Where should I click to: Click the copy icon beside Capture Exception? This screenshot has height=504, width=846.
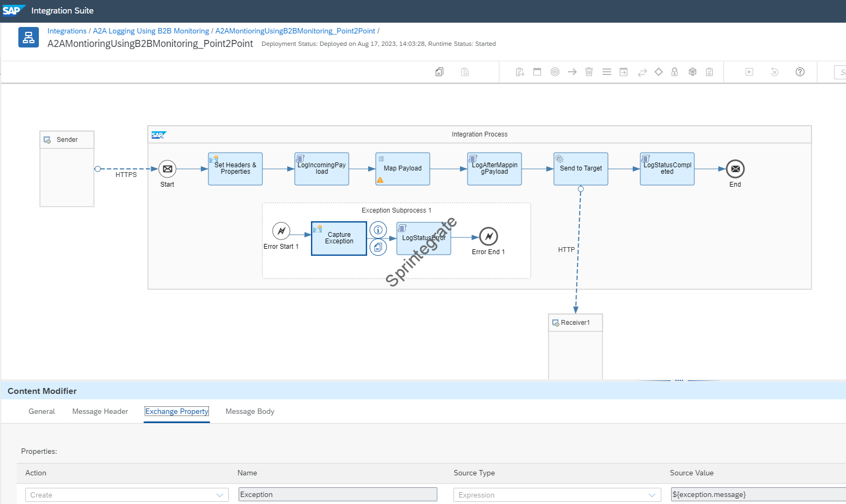[x=378, y=247]
